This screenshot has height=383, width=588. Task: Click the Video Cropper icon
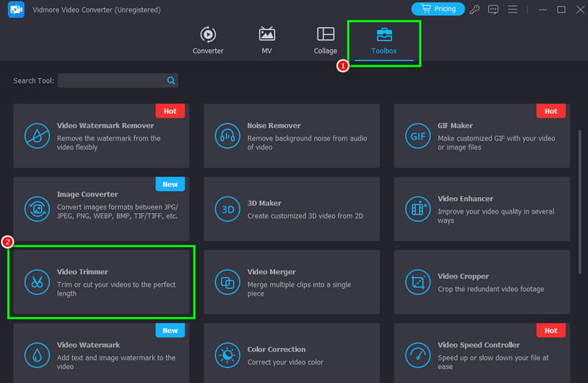[417, 282]
